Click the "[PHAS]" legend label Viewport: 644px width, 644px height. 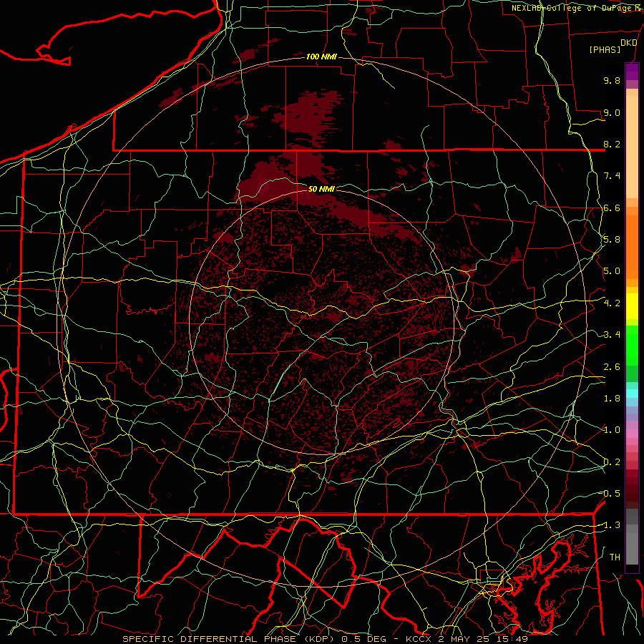605,49
